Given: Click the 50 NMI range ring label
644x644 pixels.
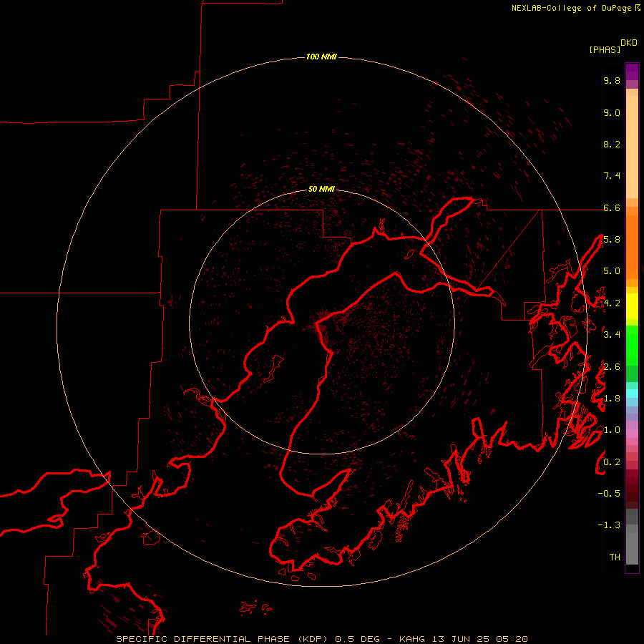Looking at the screenshot, I should [x=321, y=189].
